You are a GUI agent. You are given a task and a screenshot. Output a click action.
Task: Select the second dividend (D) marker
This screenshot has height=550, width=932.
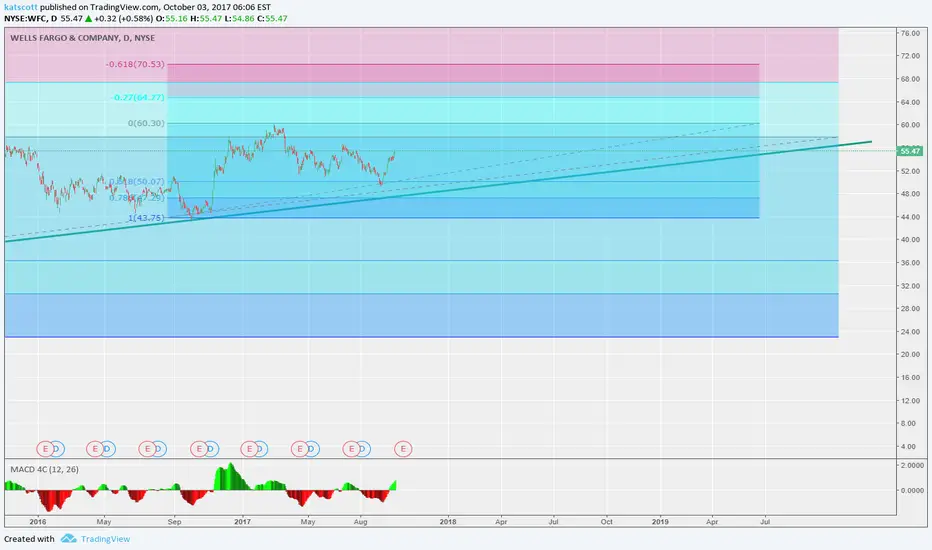click(108, 449)
